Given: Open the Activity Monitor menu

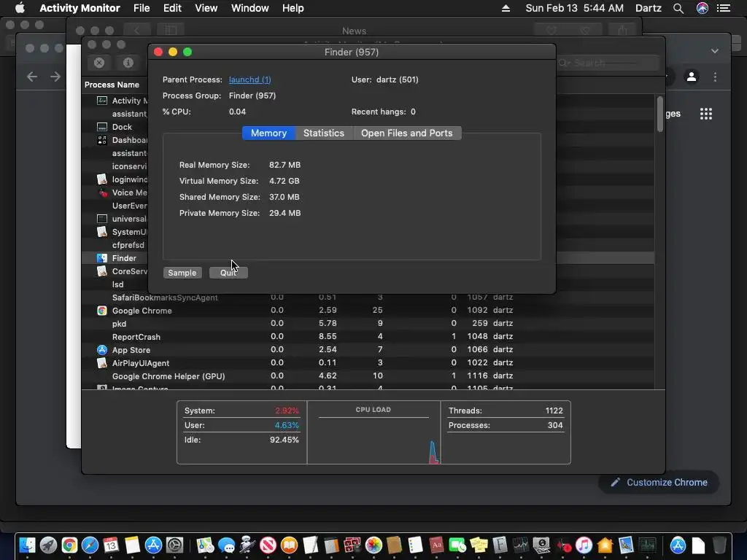Looking at the screenshot, I should pyautogui.click(x=80, y=8).
